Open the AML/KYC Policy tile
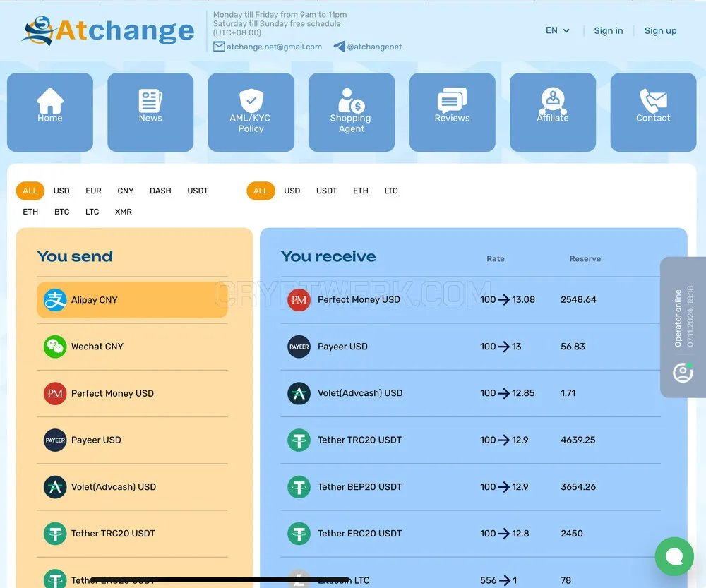The image size is (706, 588). pos(251,112)
